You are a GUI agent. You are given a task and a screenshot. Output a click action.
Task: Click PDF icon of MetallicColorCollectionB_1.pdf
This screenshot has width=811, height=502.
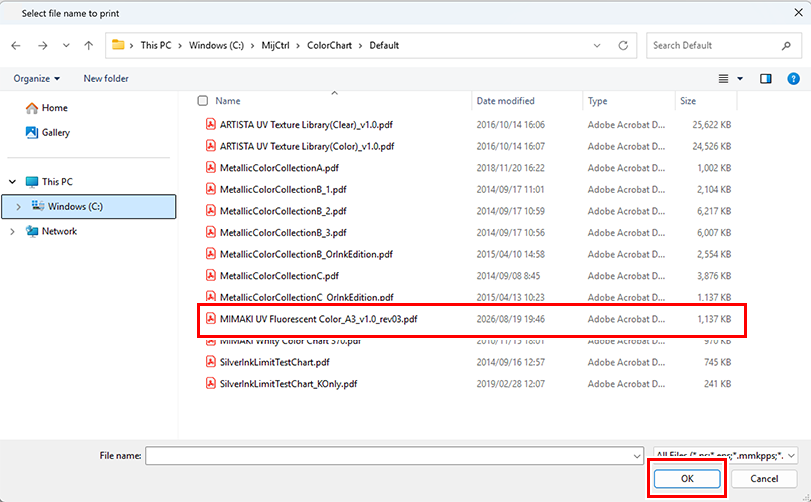pyautogui.click(x=211, y=189)
